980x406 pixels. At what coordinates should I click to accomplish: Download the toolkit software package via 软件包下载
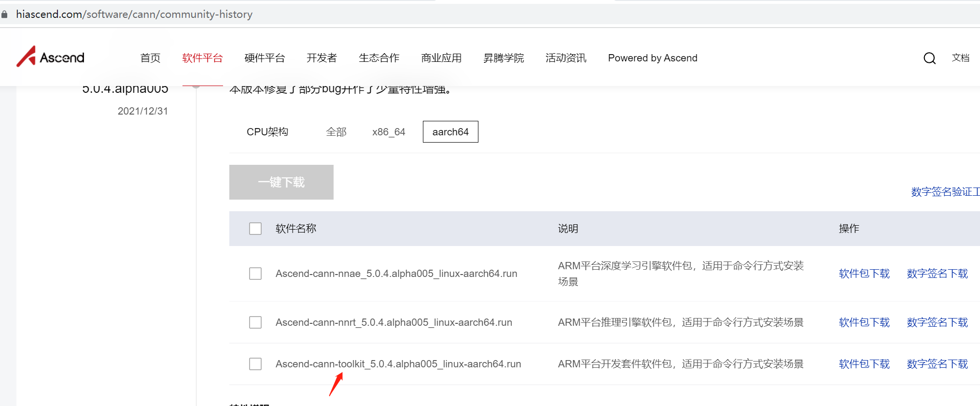click(x=864, y=364)
